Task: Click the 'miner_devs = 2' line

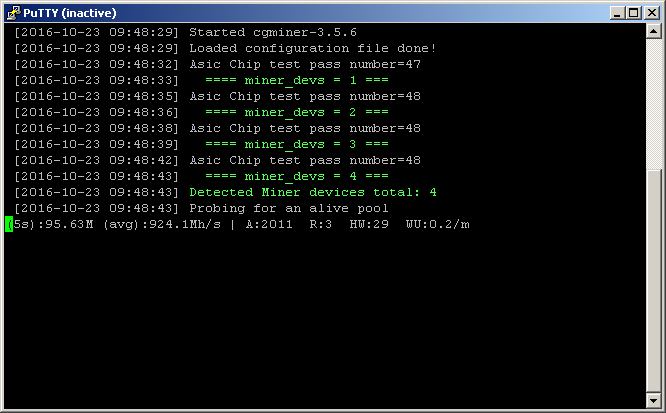Action: pyautogui.click(x=296, y=112)
